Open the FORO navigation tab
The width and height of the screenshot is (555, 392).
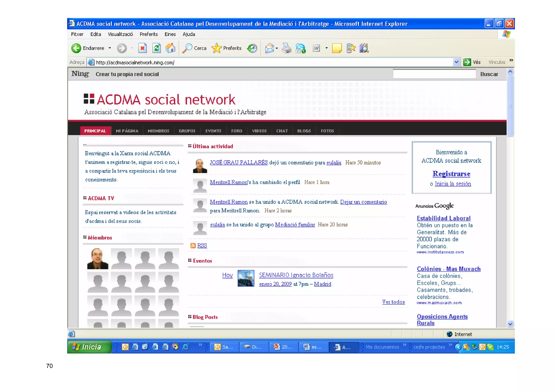pos(236,131)
